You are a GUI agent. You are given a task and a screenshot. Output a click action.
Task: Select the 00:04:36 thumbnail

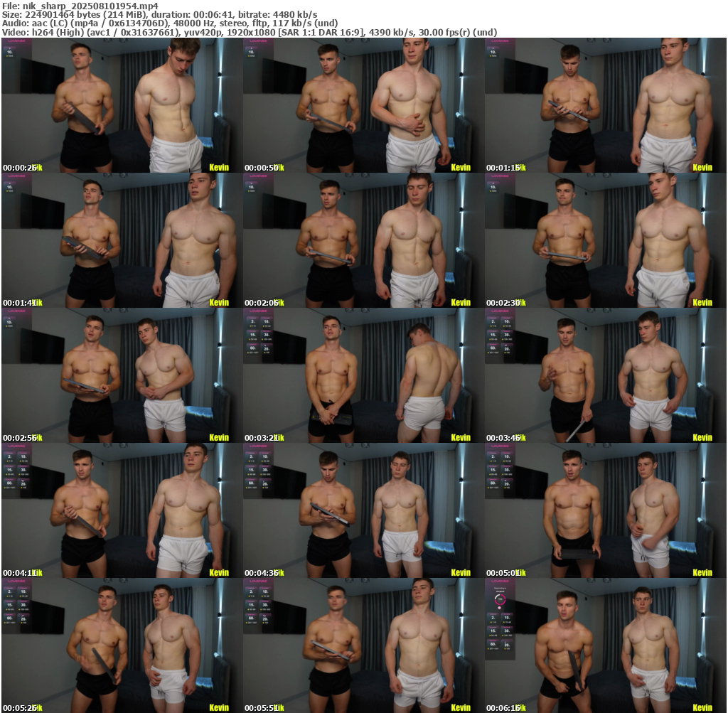(x=363, y=510)
